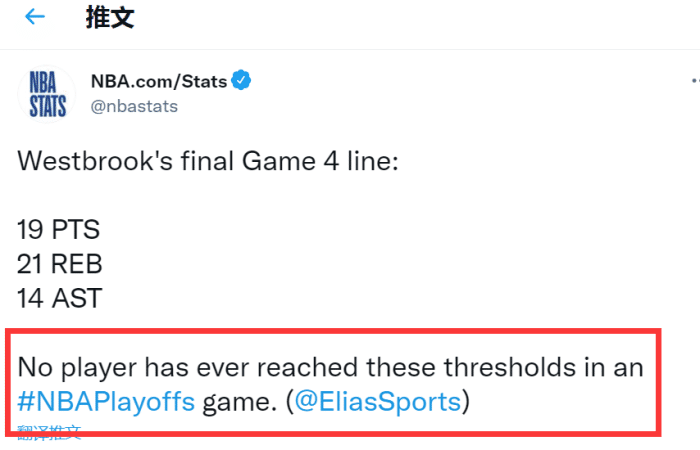Open the NBA.com/Stats display name
700x450 pixels.
(158, 80)
